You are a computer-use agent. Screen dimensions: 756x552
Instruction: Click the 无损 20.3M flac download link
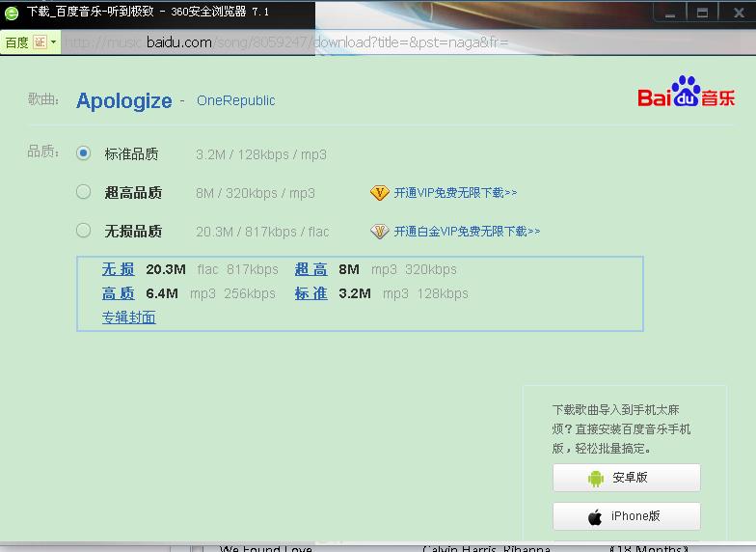[119, 269]
